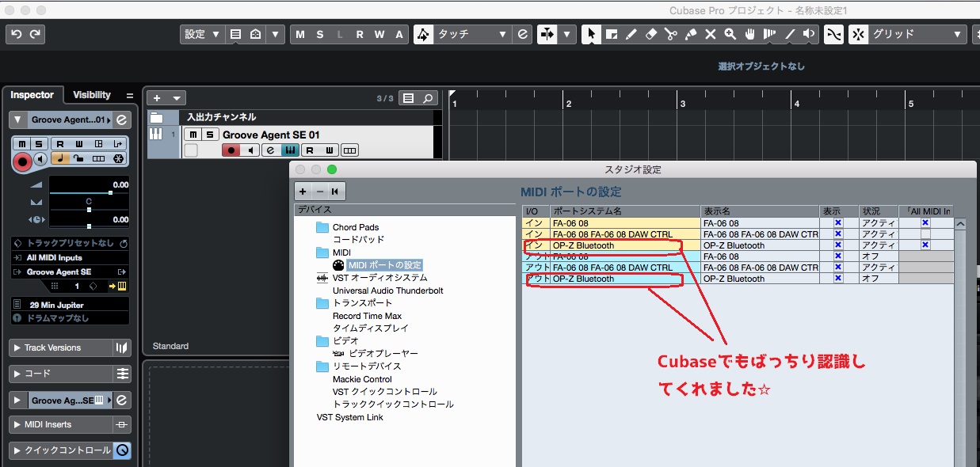
Task: Open the auto-scroll options dropdown arrow
Action: [567, 34]
